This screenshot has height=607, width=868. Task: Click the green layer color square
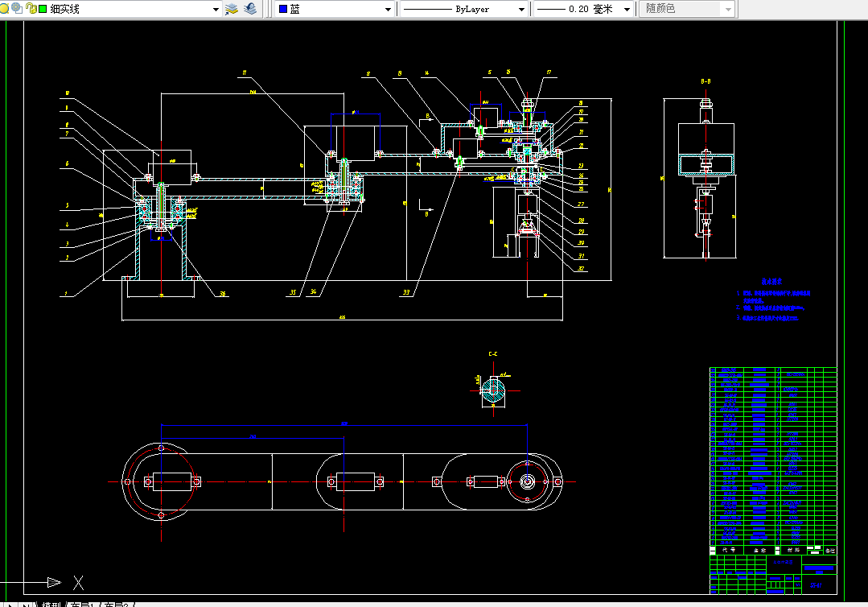42,9
